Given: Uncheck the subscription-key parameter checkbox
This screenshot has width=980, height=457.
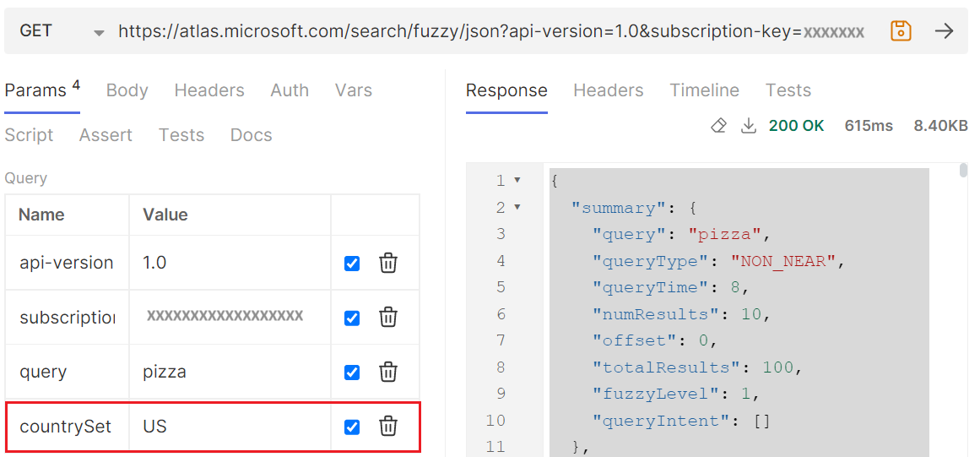Looking at the screenshot, I should pyautogui.click(x=352, y=318).
